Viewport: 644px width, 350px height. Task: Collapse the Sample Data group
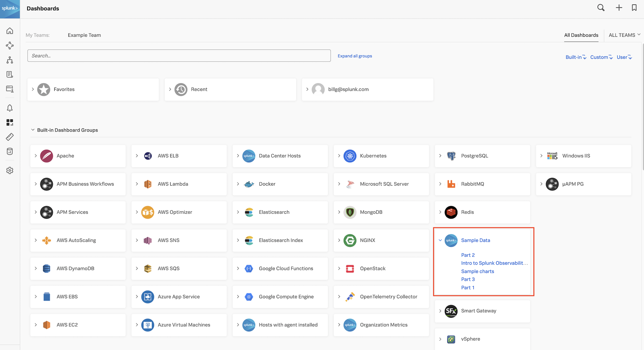click(x=440, y=240)
